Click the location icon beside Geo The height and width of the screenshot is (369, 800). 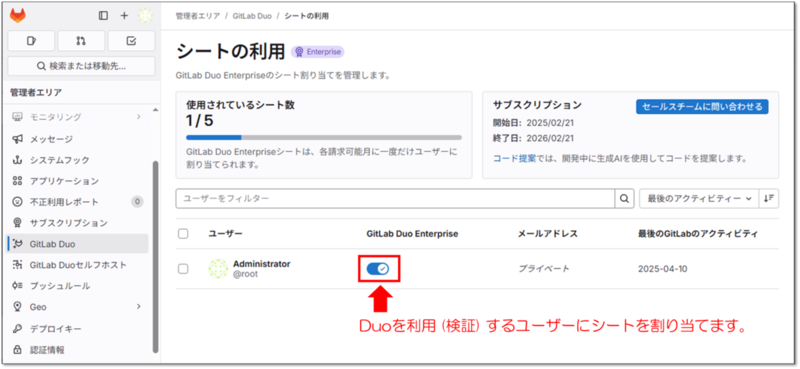click(x=18, y=307)
